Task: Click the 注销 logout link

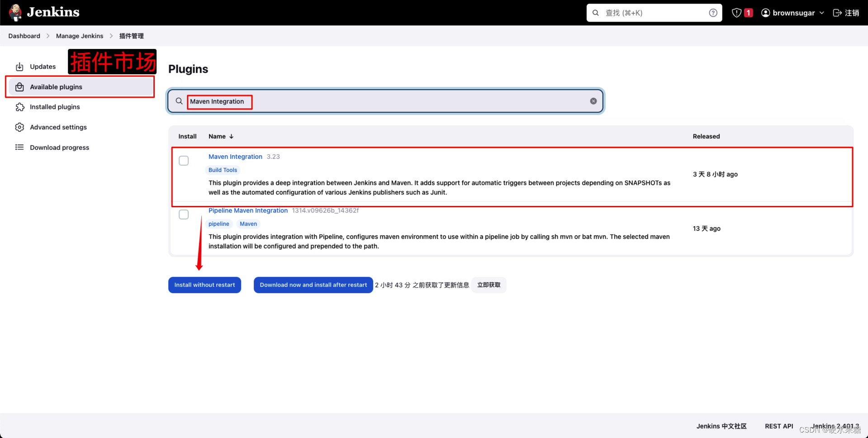Action: [852, 13]
